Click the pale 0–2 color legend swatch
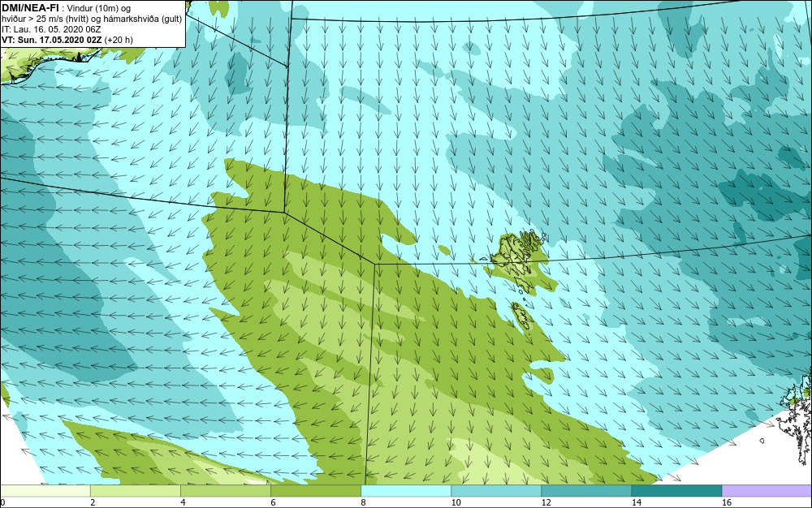812x508 pixels. pos(45,491)
